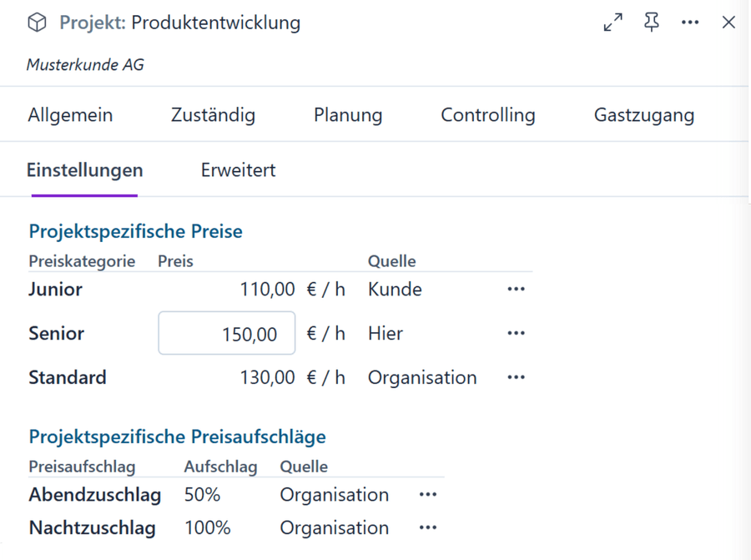
Task: Open the Controlling tab
Action: pyautogui.click(x=488, y=115)
